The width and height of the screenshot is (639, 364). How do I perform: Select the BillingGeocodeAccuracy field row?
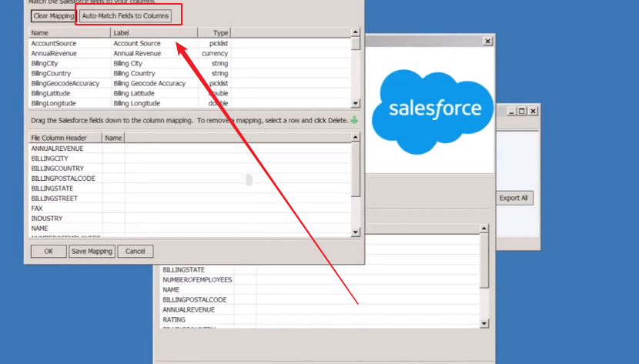pos(190,83)
